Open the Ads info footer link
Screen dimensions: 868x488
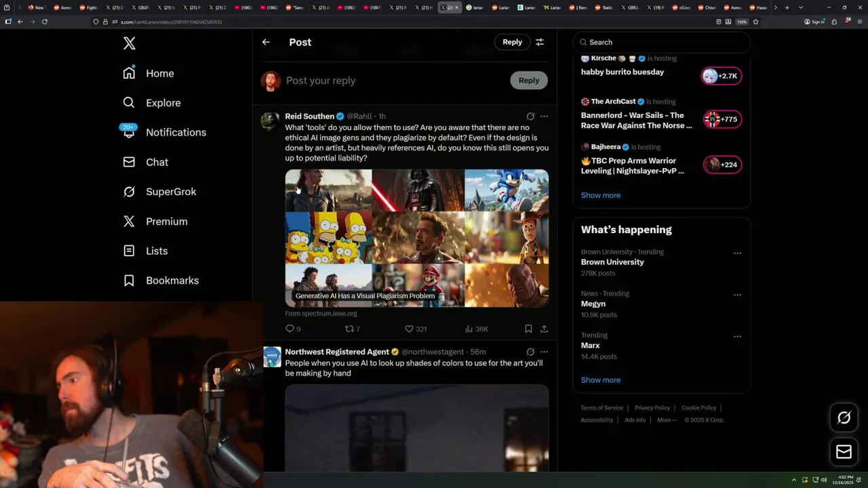[x=635, y=420]
